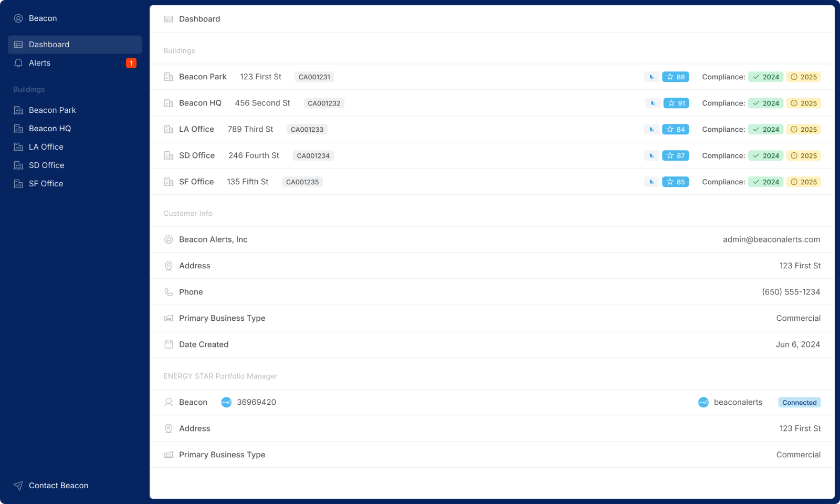Click the location pin in Portfolio Manager Address row
The width and height of the screenshot is (840, 504).
click(169, 428)
